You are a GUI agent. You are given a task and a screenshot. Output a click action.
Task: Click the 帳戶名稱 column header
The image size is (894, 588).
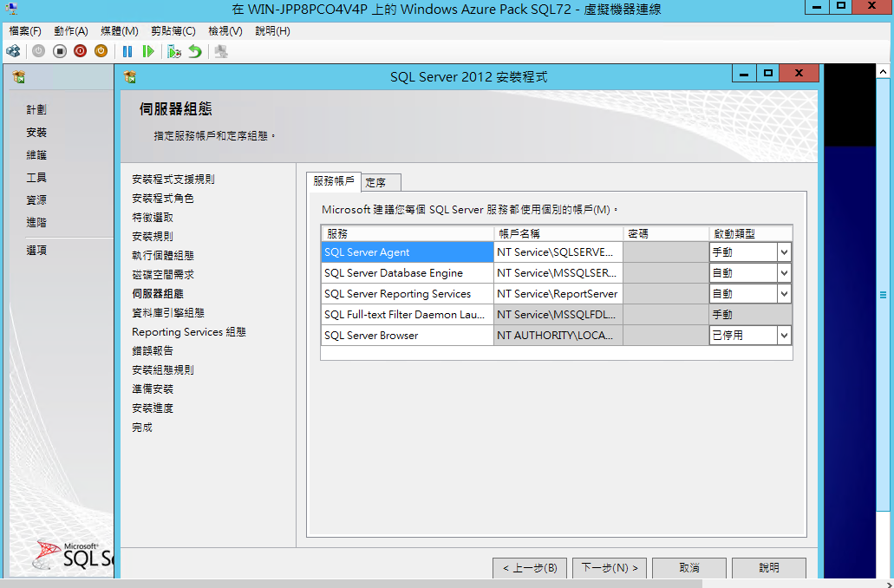coord(558,234)
